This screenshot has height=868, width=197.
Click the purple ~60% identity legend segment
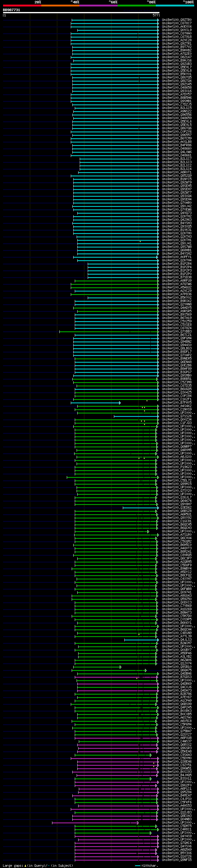point(99,6)
